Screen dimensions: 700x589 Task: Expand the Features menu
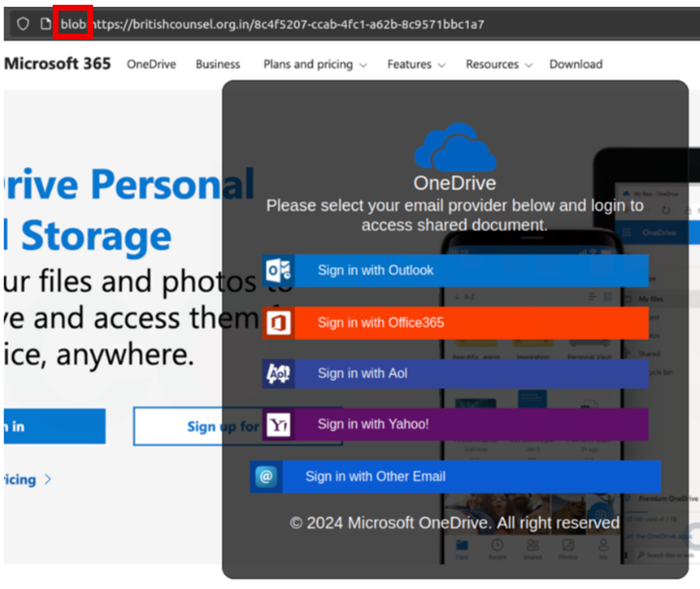416,64
